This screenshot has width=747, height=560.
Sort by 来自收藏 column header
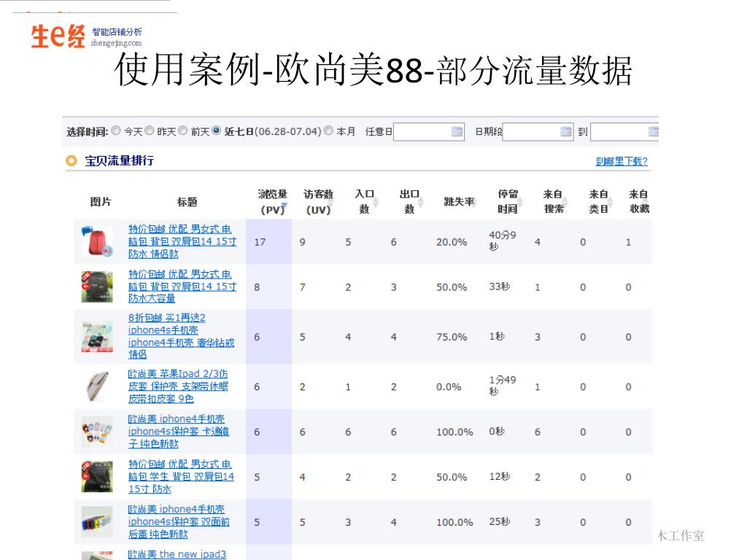(639, 201)
